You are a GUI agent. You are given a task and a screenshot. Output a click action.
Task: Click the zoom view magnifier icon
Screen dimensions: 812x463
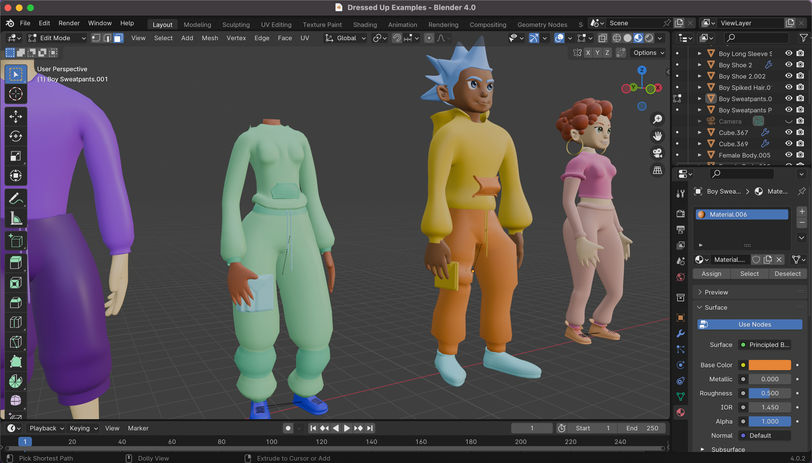point(657,116)
